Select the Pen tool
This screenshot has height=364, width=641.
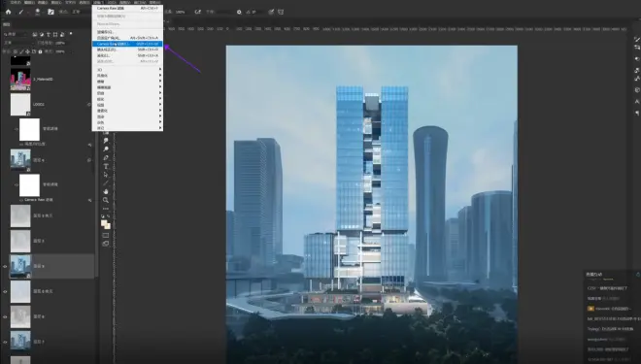106,157
